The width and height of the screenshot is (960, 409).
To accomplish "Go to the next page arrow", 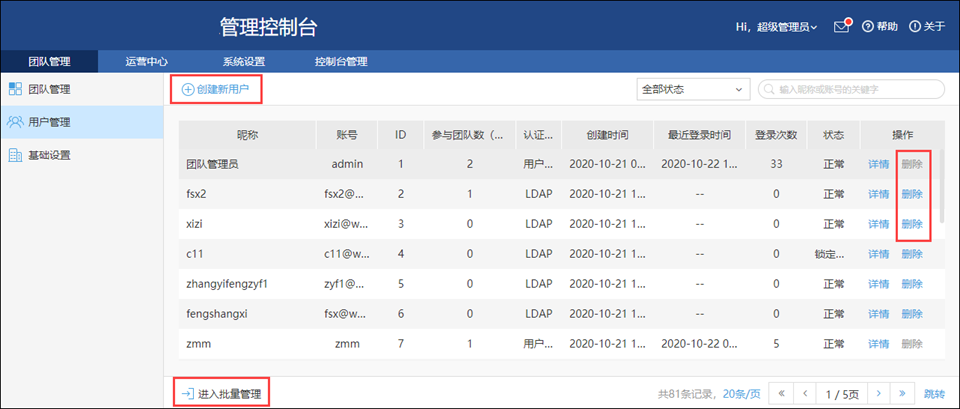I will [876, 394].
